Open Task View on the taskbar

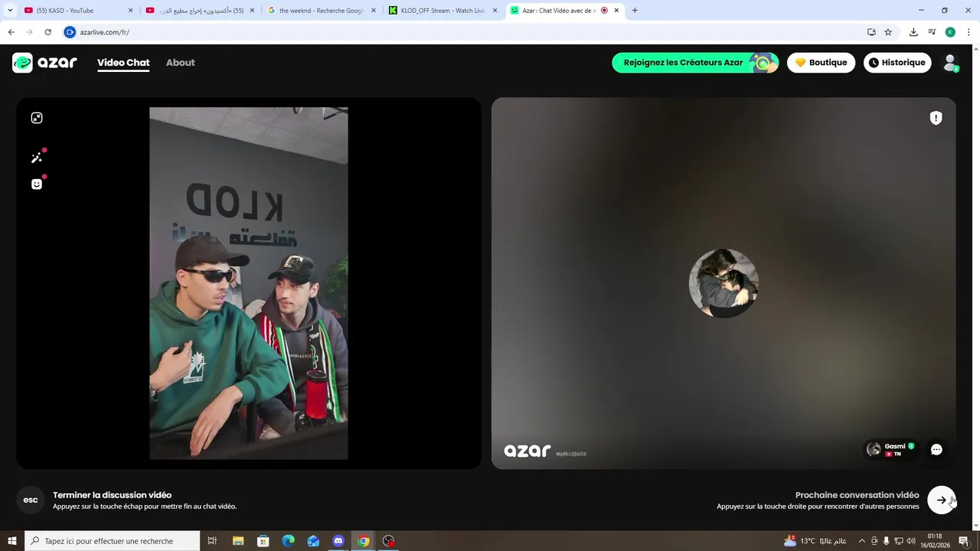tap(212, 541)
